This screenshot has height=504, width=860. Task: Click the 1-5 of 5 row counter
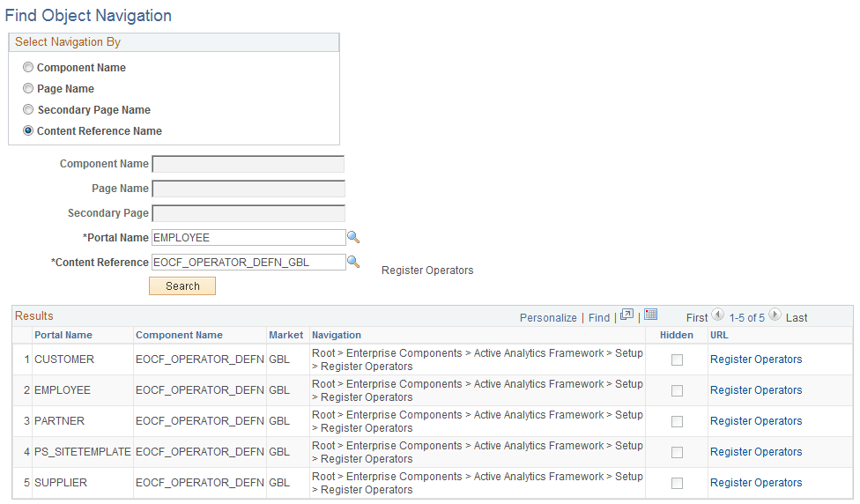click(x=746, y=317)
